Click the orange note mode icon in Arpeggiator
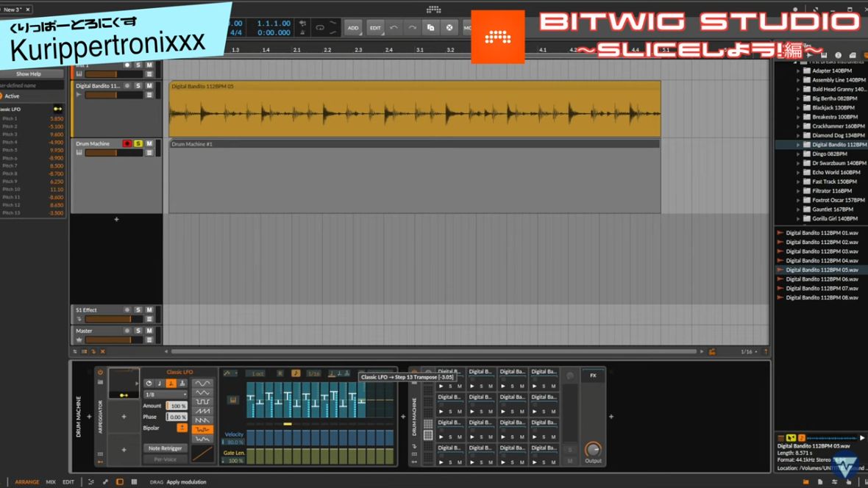This screenshot has width=868, height=488. (x=296, y=373)
